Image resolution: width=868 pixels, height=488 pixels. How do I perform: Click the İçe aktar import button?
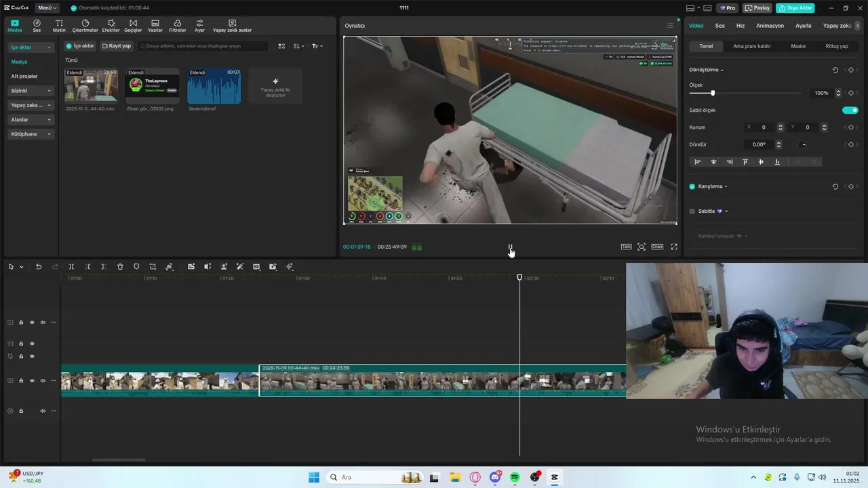pos(79,46)
